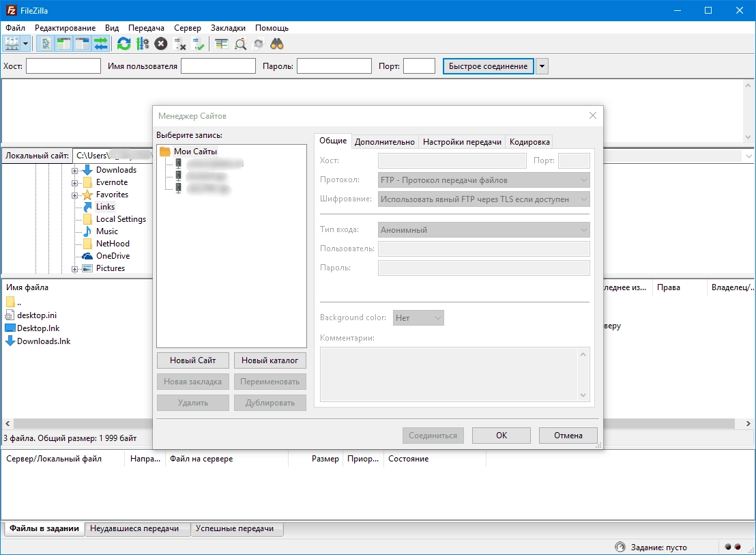Open the Протокол dropdown
The height and width of the screenshot is (555, 756).
coord(484,180)
